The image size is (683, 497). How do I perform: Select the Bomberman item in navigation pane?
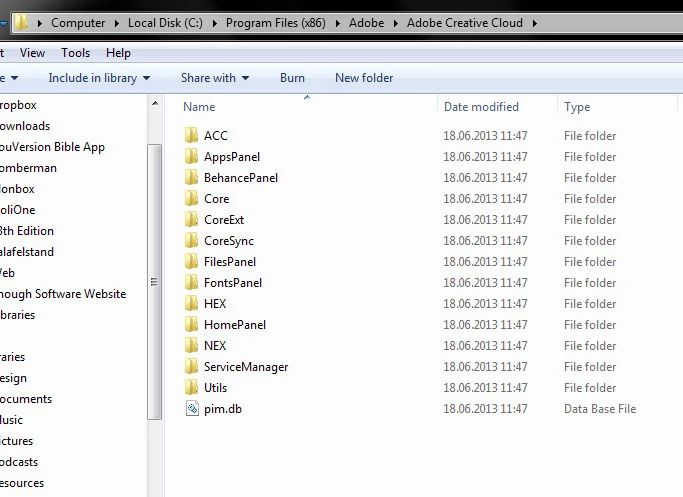click(x=28, y=168)
